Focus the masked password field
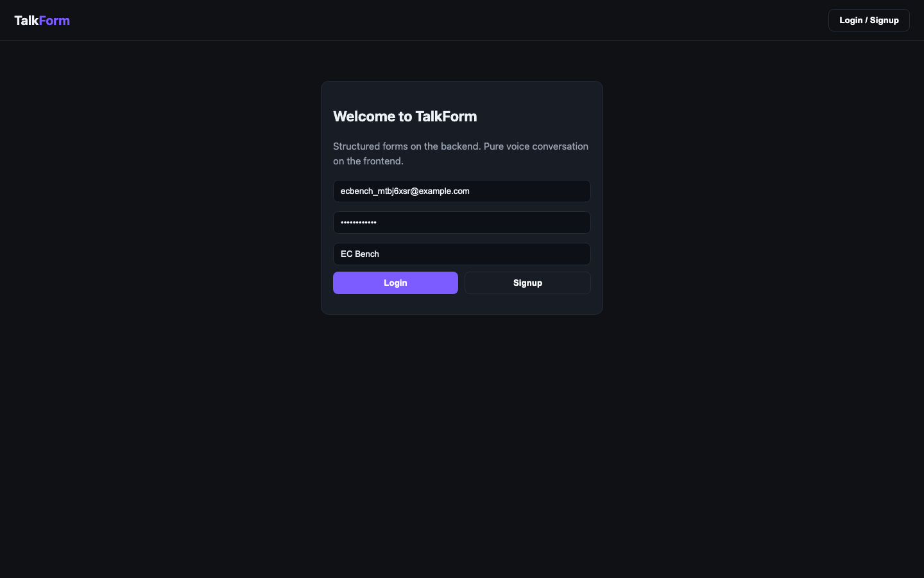This screenshot has height=578, width=924. pyautogui.click(x=462, y=223)
